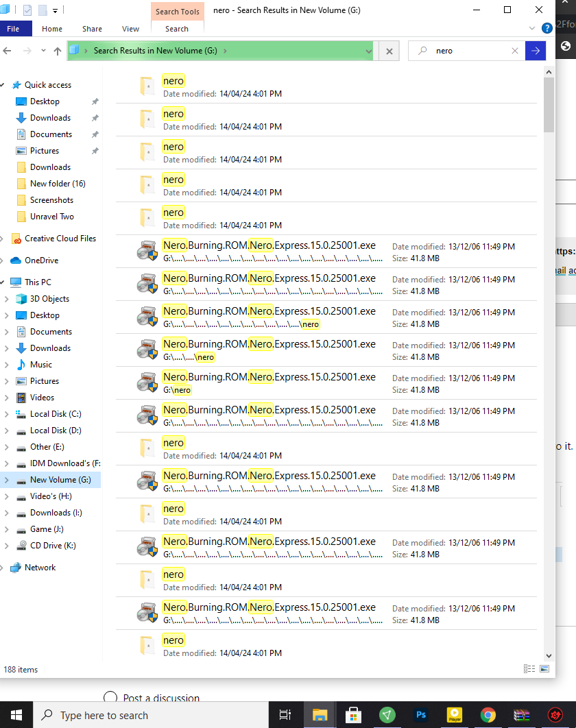
Task: Click the last nero folder name in results
Action: tap(173, 640)
